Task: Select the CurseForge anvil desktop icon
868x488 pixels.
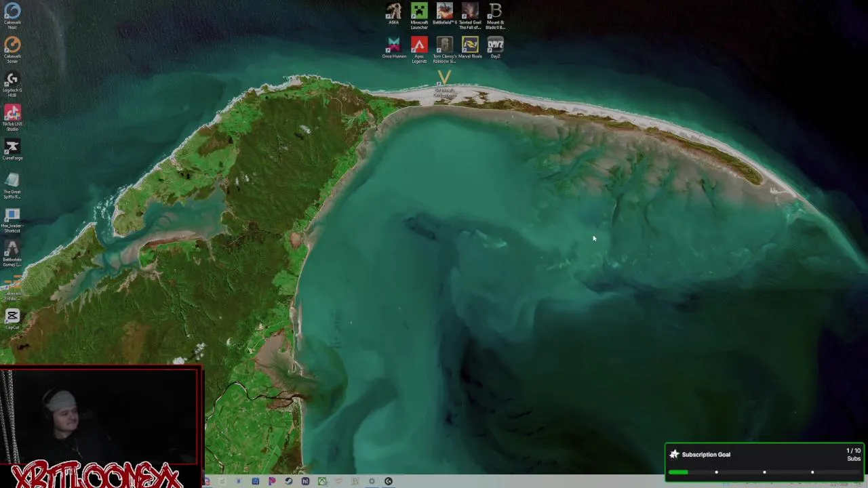Action: click(x=12, y=150)
